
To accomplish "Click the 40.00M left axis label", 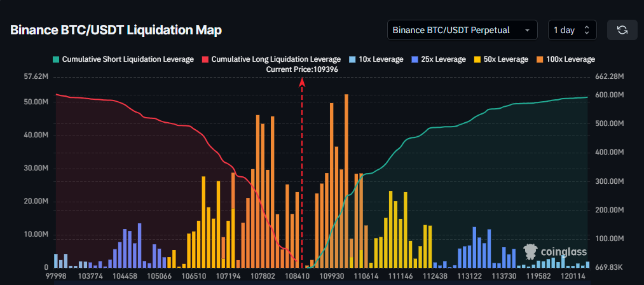I will pos(36,135).
